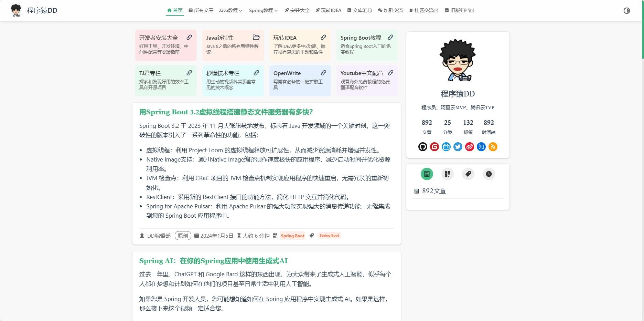The width and height of the screenshot is (644, 321).
Task: Click the calendar icon beside 2024年1月5日
Action: click(x=196, y=236)
